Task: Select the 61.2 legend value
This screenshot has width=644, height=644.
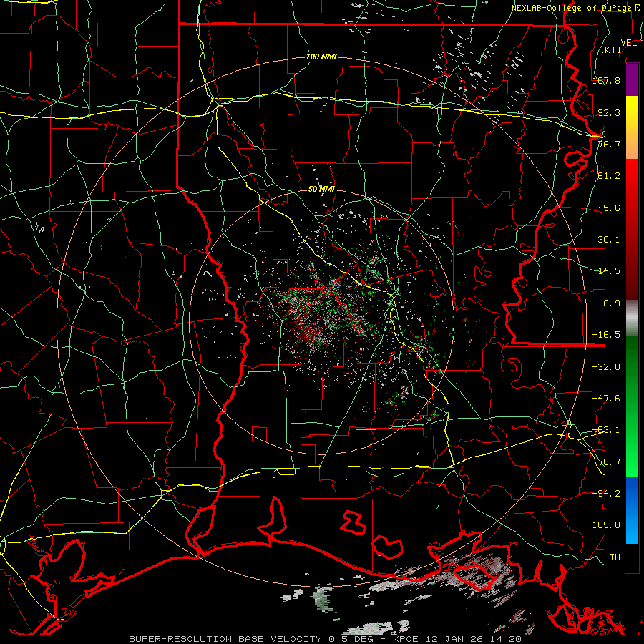Action: (609, 176)
